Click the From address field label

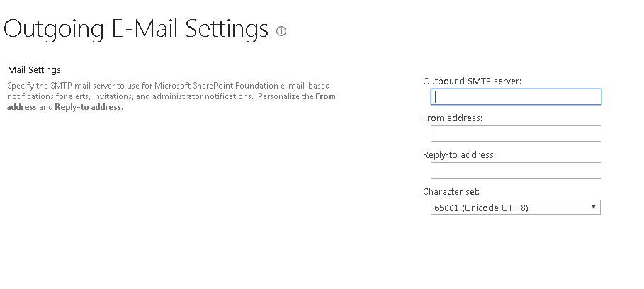[453, 118]
